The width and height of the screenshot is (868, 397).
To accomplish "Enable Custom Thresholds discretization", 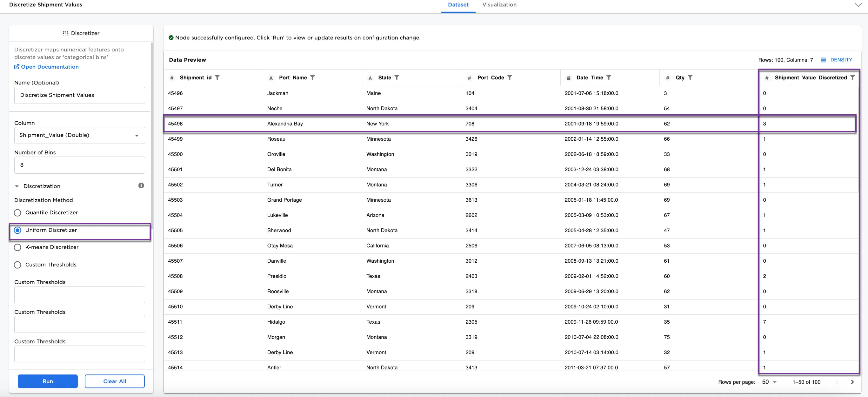I will (x=17, y=265).
